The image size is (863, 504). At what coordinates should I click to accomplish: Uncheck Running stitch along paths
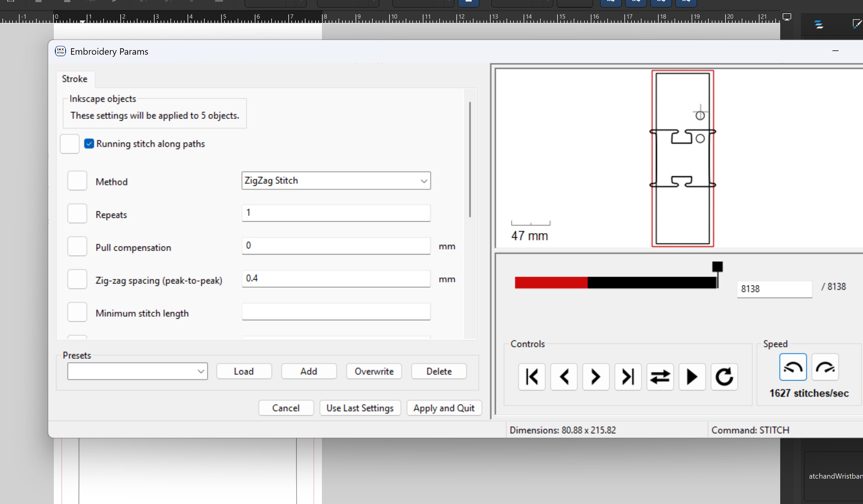(x=89, y=144)
